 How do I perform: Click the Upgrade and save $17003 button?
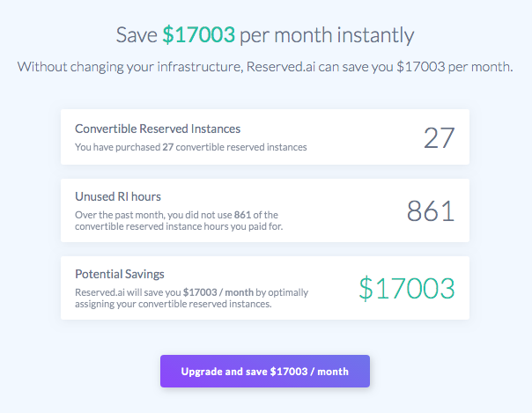pyautogui.click(x=264, y=372)
